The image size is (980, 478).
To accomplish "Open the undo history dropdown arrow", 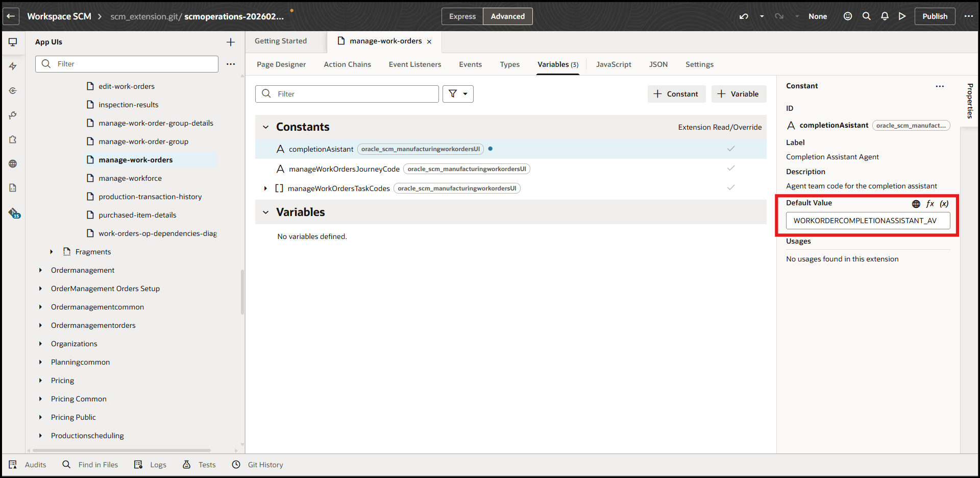I will [x=762, y=16].
